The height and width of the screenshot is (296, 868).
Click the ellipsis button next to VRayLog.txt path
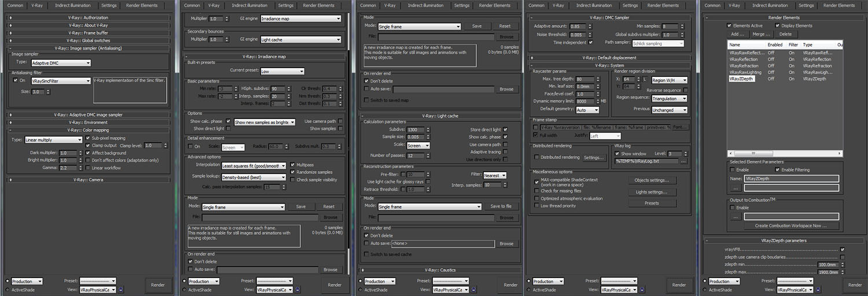pos(683,161)
